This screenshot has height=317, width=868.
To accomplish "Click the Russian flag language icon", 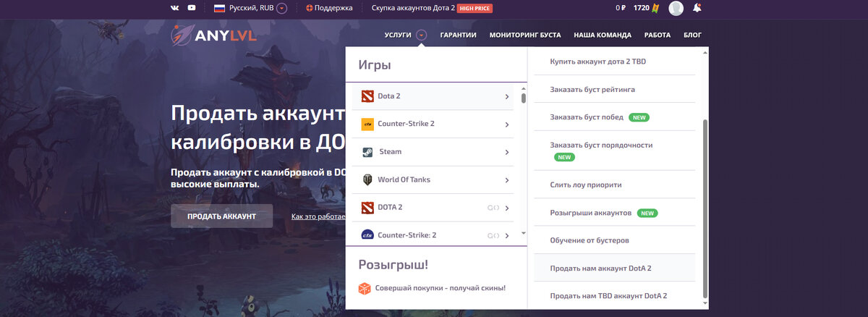I will [219, 8].
